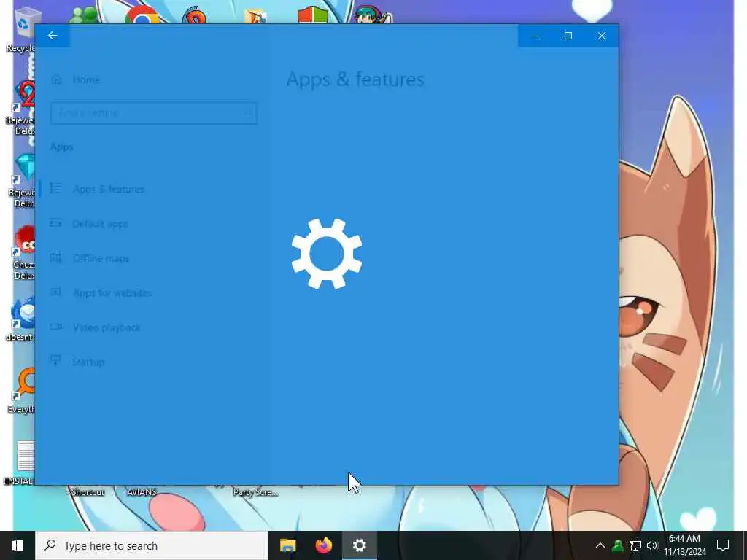
Task: Select the Recycle Bin desktop icon
Action: [21, 29]
